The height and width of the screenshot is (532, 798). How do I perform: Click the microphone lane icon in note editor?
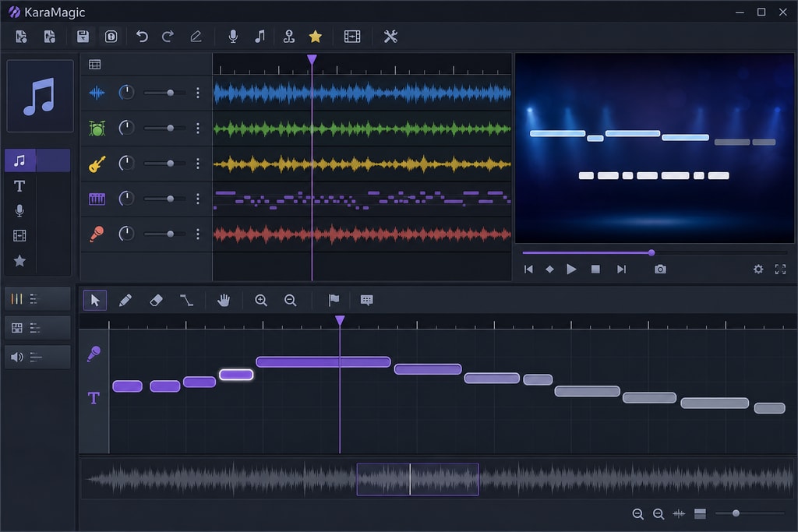[94, 354]
